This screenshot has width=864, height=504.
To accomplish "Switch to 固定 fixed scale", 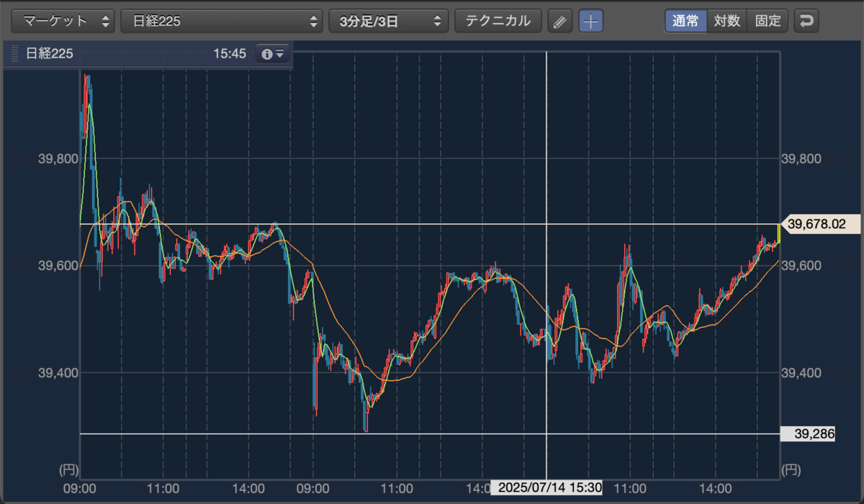I will (x=768, y=21).
